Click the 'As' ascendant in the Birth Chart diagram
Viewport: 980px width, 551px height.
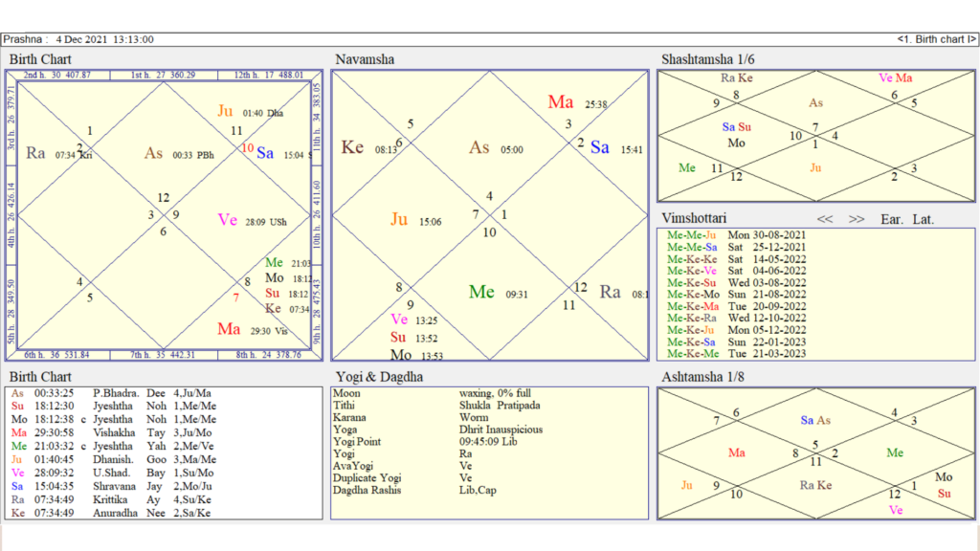(x=154, y=153)
